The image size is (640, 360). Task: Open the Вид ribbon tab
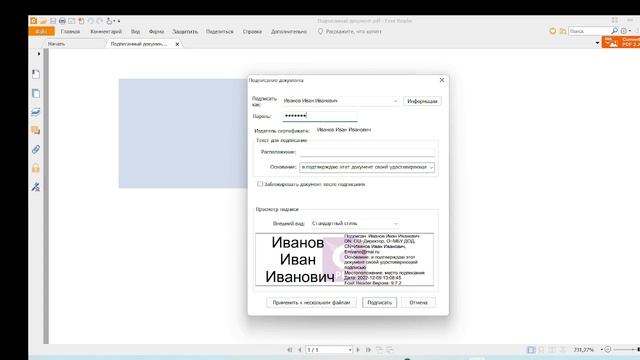coord(136,31)
